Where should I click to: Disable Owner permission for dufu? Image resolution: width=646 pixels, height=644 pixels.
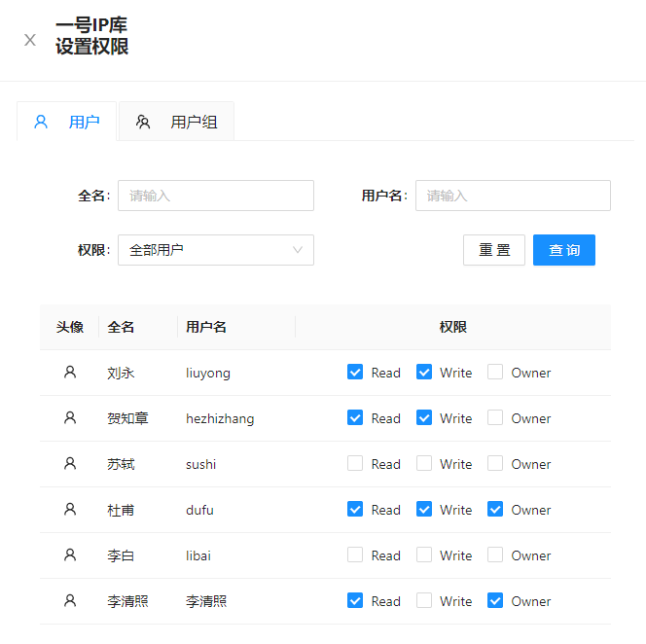click(x=495, y=509)
